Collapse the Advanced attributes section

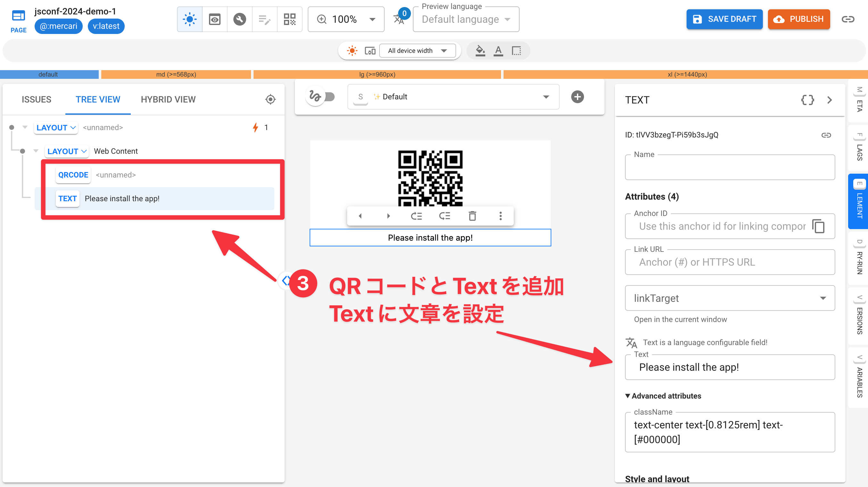pyautogui.click(x=663, y=396)
